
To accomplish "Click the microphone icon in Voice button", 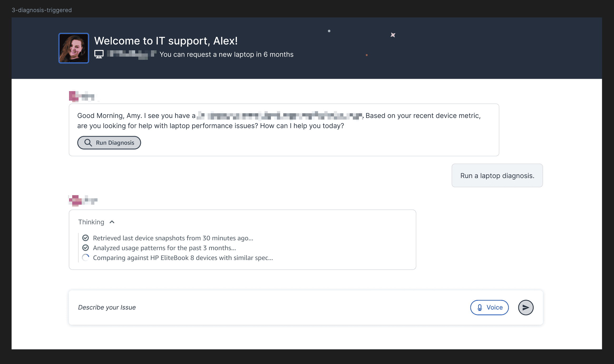I will coord(480,307).
